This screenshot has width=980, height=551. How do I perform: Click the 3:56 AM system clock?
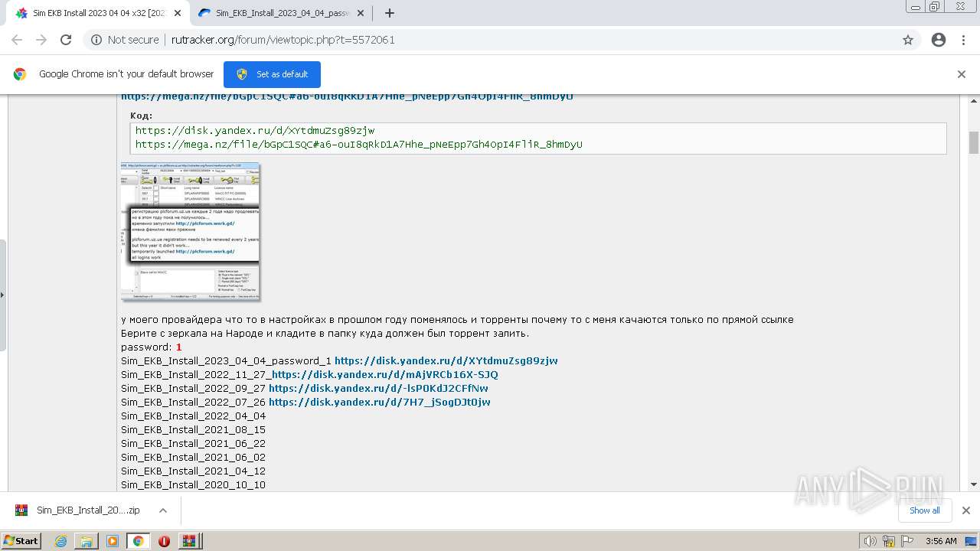point(941,541)
